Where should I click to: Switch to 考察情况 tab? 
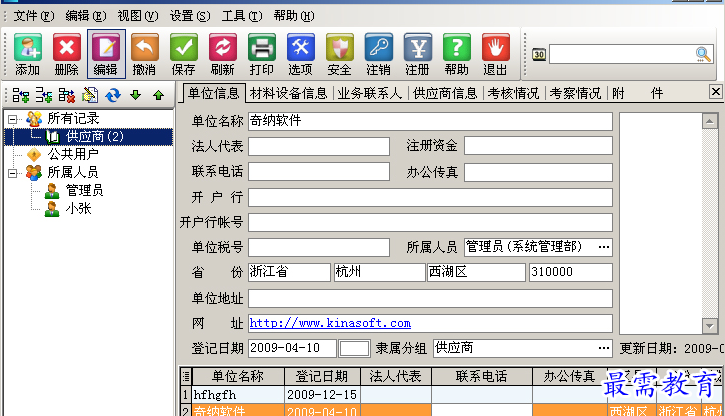click(575, 93)
